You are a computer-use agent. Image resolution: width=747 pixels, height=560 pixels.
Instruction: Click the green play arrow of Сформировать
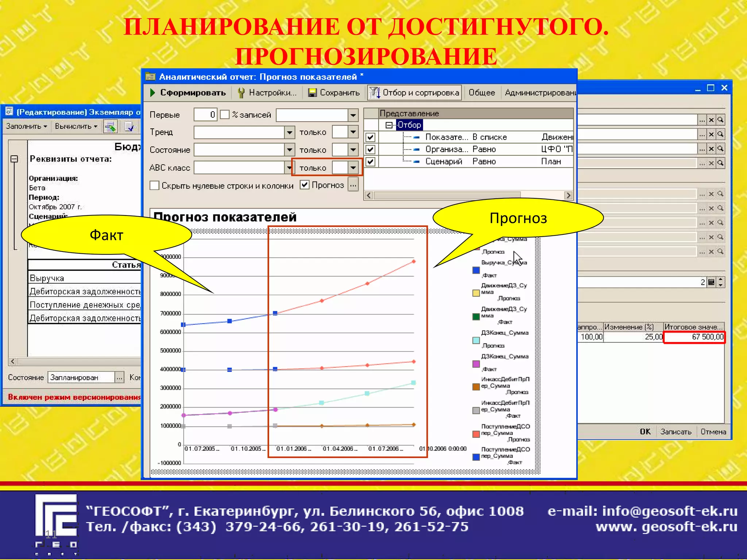pyautogui.click(x=153, y=93)
